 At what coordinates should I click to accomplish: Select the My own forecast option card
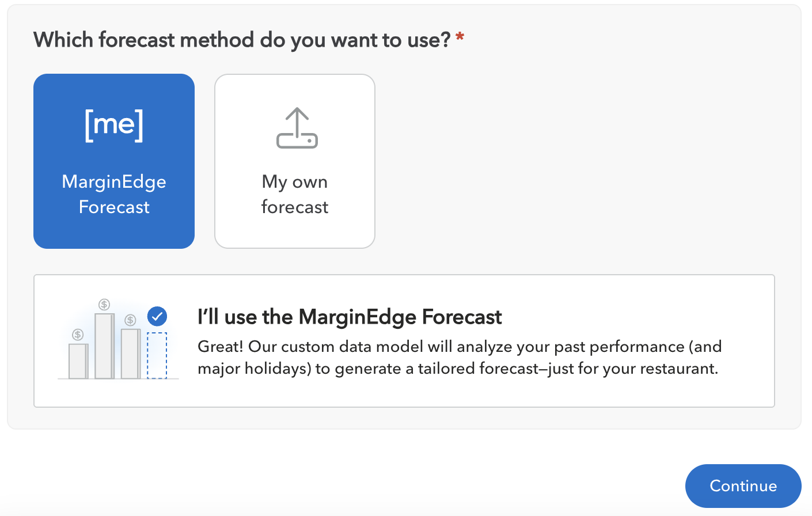click(x=295, y=161)
